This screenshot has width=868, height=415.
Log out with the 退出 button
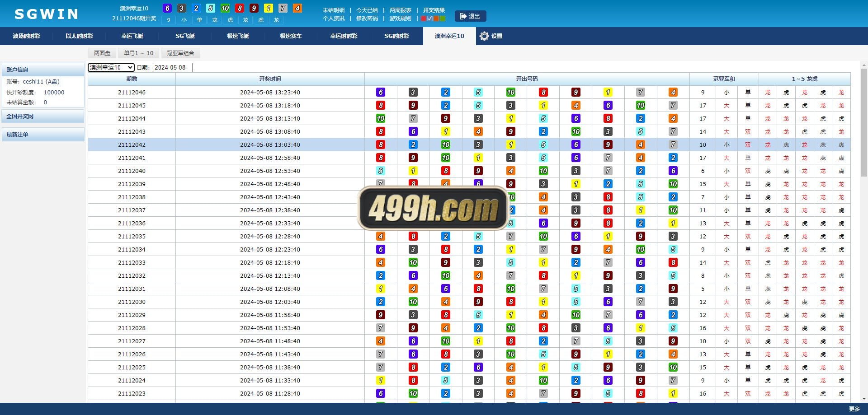tap(471, 16)
